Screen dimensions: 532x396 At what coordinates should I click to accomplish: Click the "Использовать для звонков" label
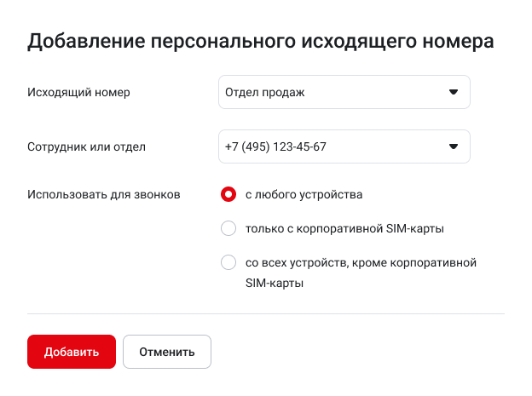click(104, 194)
